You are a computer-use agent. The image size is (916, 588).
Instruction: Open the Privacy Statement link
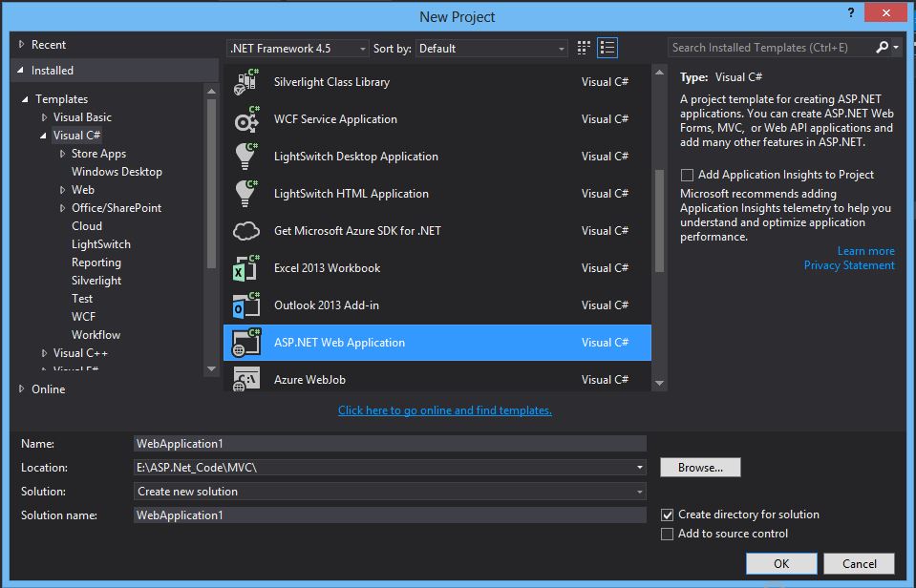pos(849,265)
